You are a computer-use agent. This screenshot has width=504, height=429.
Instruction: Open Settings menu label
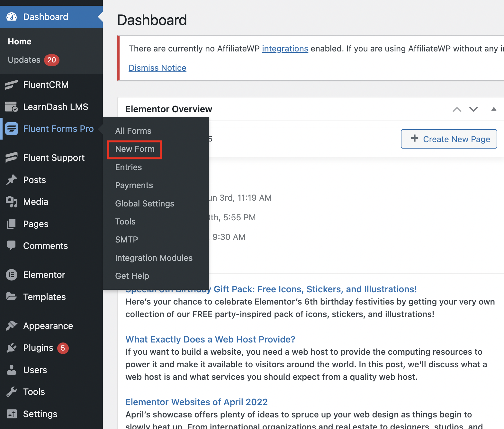coord(40,414)
